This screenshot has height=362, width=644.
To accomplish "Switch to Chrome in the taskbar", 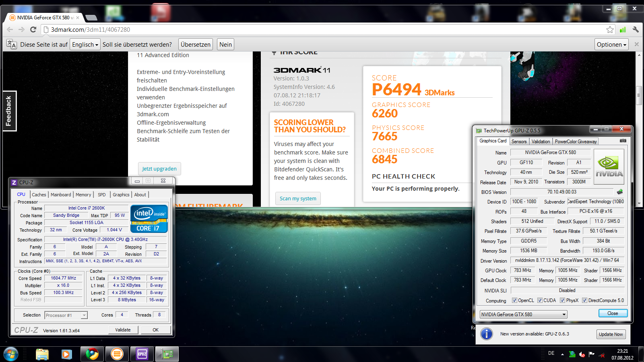I will click(92, 354).
